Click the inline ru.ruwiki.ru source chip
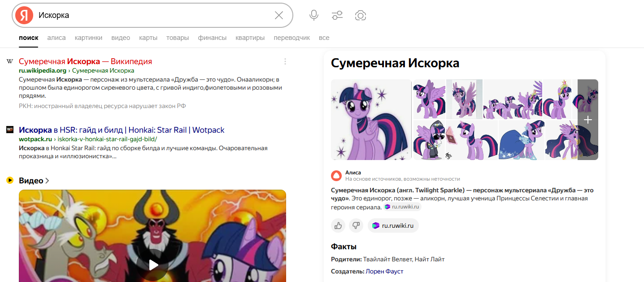 tap(402, 207)
